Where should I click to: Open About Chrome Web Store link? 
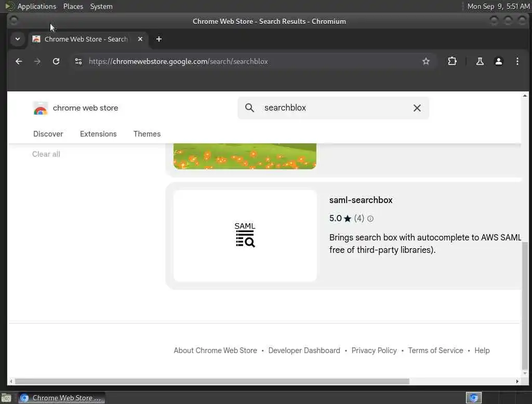tap(215, 351)
